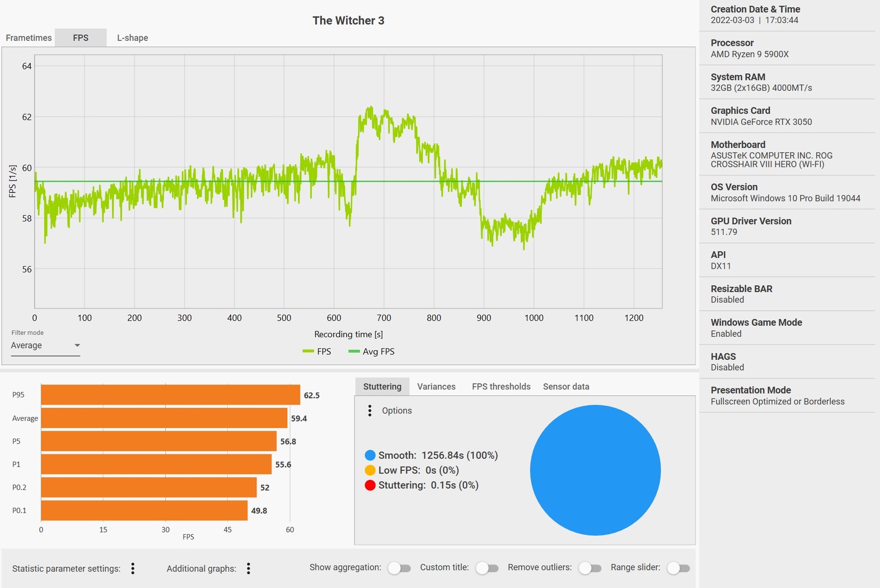Click the Avg FPS legend entry
The height and width of the screenshot is (588, 880).
371,351
